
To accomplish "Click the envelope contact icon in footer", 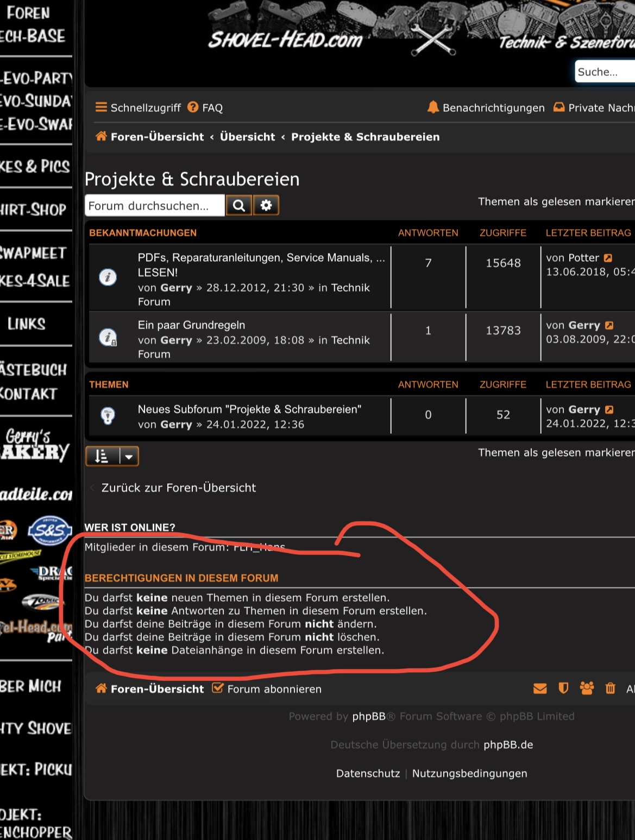I will coord(540,689).
